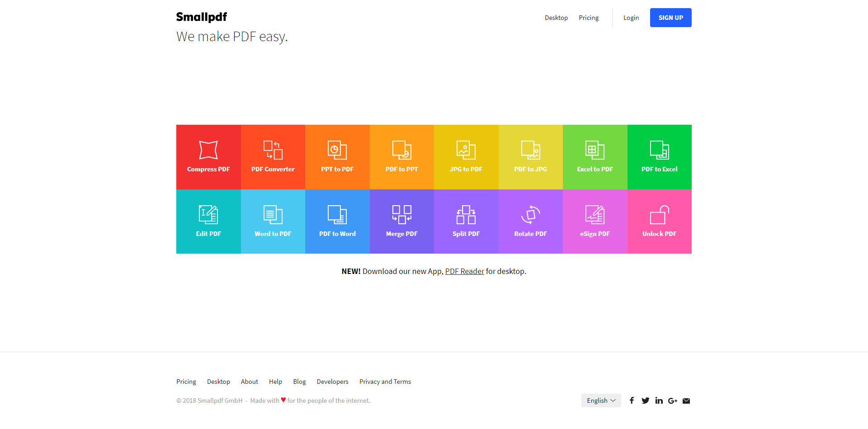Open the footer Pricing link
Screen dimensions: 868x429
(x=186, y=382)
